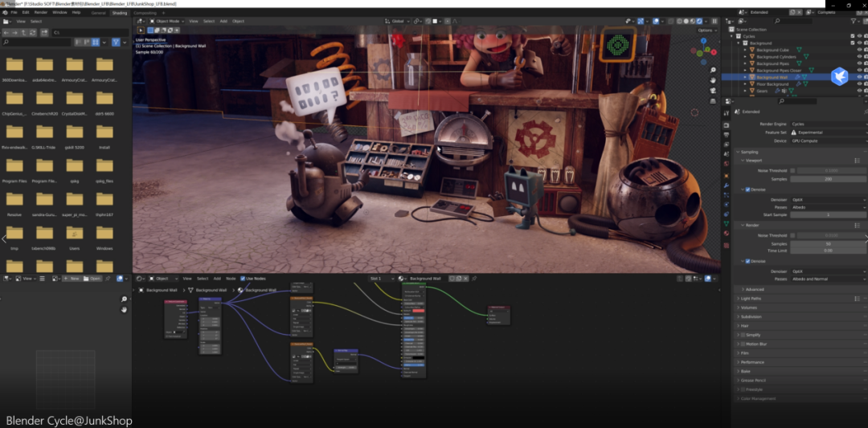868x428 pixels.
Task: Toggle camera view in viewport
Action: 713,91
